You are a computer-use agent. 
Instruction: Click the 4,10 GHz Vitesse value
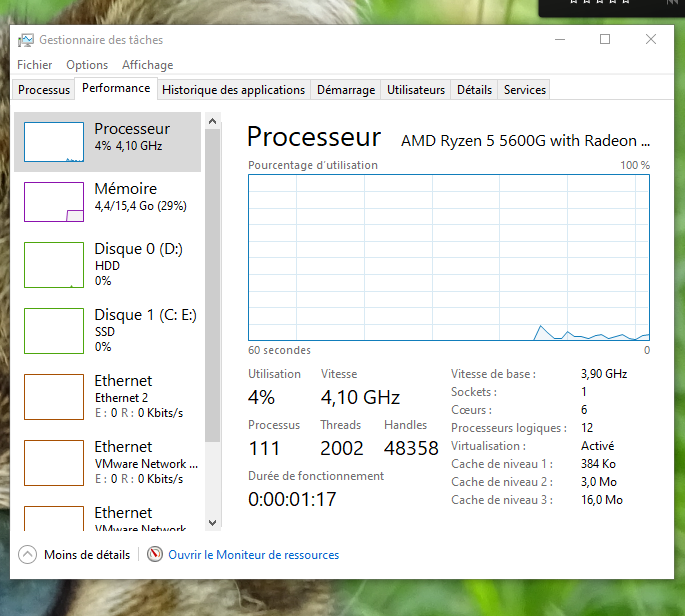tap(360, 397)
